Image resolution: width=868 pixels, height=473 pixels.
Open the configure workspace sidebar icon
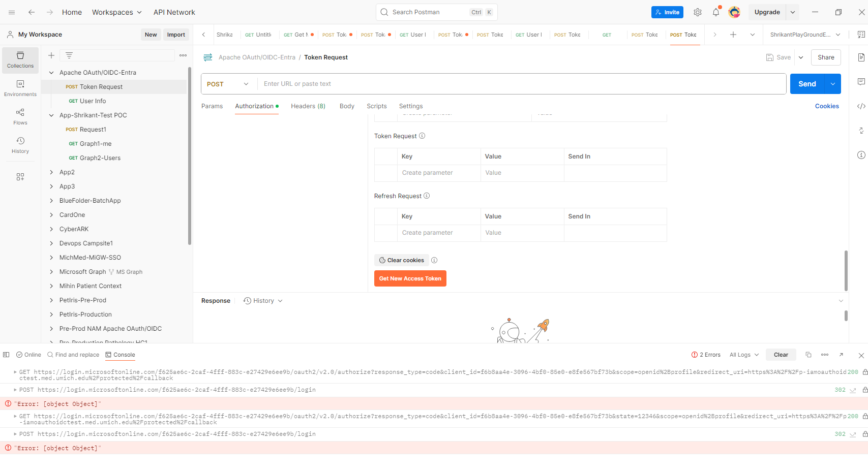pos(20,177)
